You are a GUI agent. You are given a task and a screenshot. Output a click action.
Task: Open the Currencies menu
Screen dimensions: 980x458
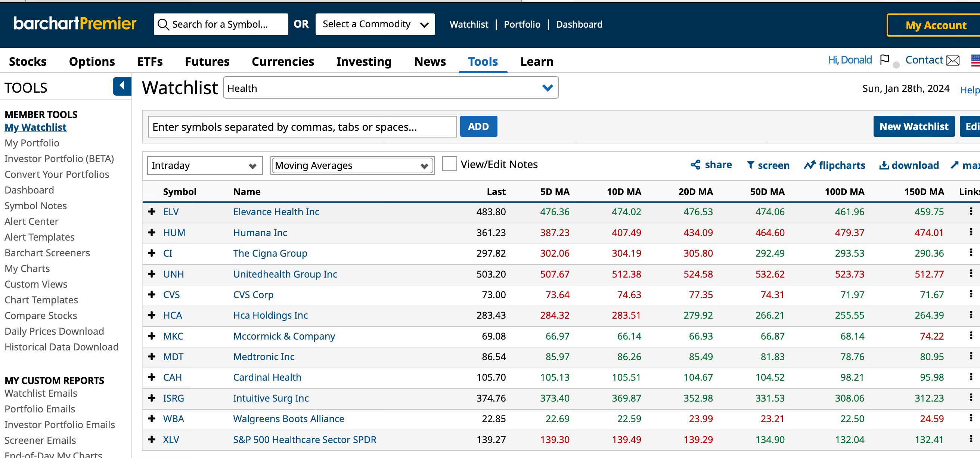[283, 61]
